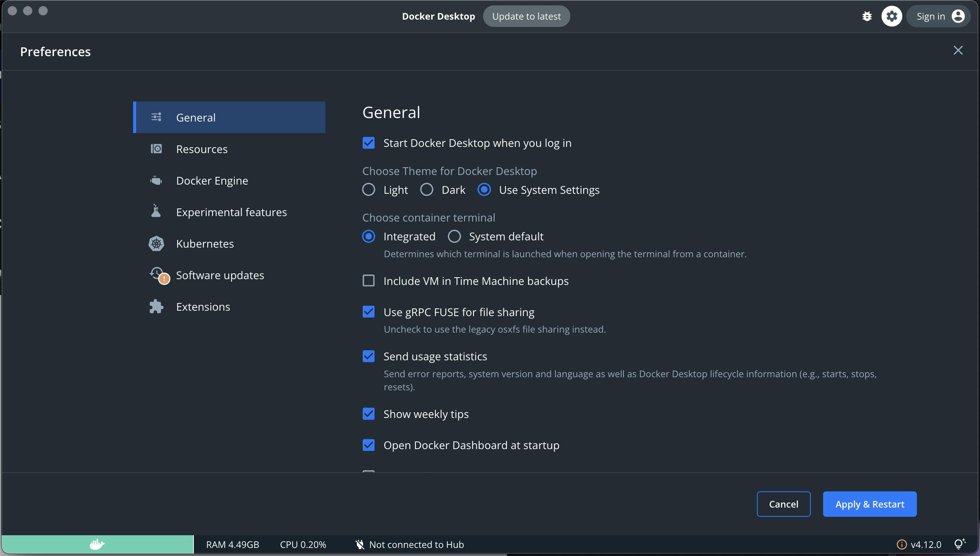Viewport: 980px width, 556px height.
Task: Uncheck Send usage statistics
Action: click(368, 356)
